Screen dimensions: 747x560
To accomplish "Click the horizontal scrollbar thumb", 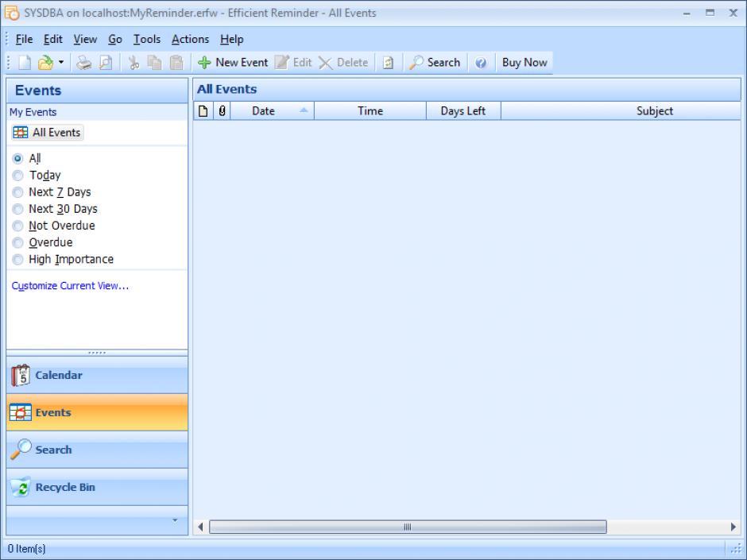I will pos(407,527).
